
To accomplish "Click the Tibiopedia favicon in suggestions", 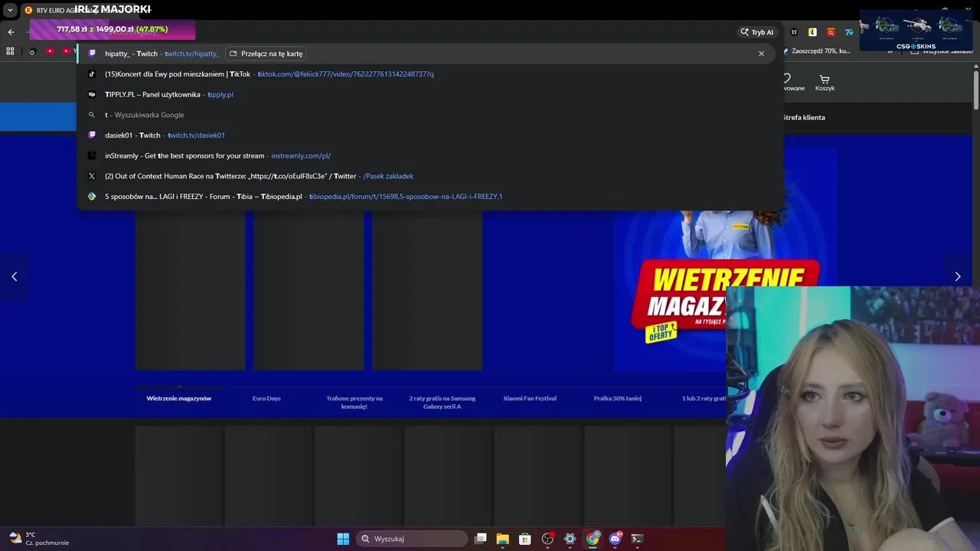I will pos(92,197).
